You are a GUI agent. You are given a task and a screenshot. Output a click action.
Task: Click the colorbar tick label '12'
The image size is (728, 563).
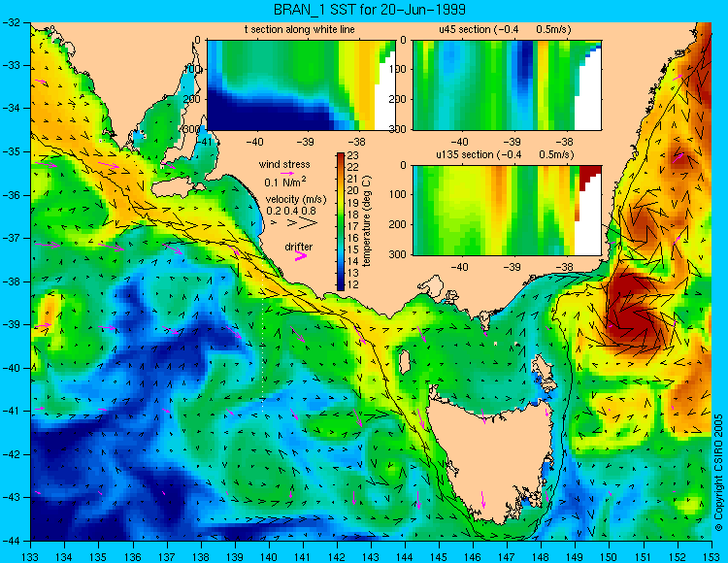click(353, 285)
